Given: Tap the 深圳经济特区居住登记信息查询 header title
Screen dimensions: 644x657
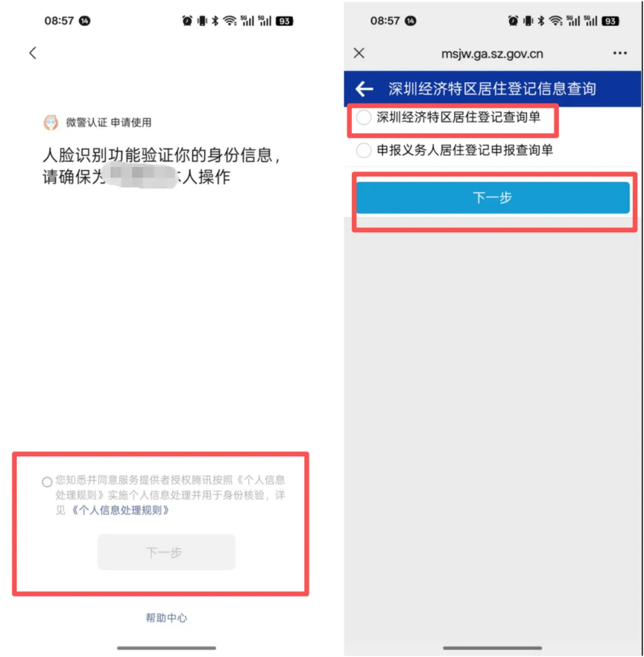Looking at the screenshot, I should click(x=492, y=89).
